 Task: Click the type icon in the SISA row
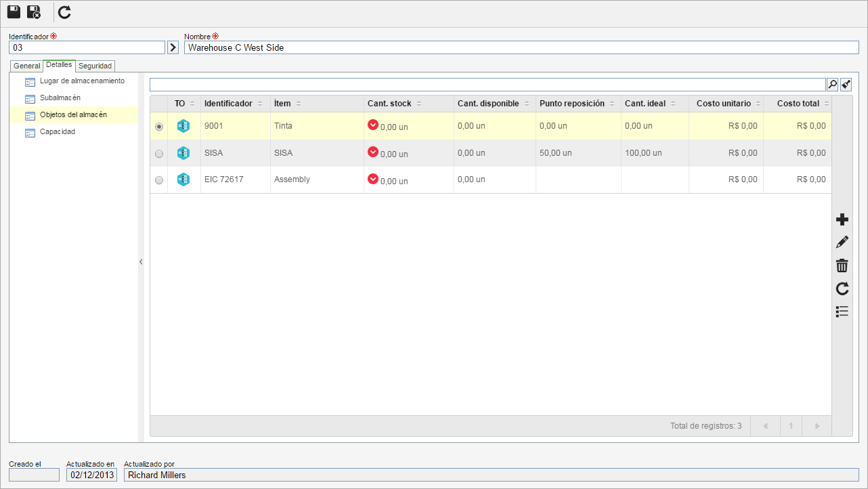(x=183, y=153)
